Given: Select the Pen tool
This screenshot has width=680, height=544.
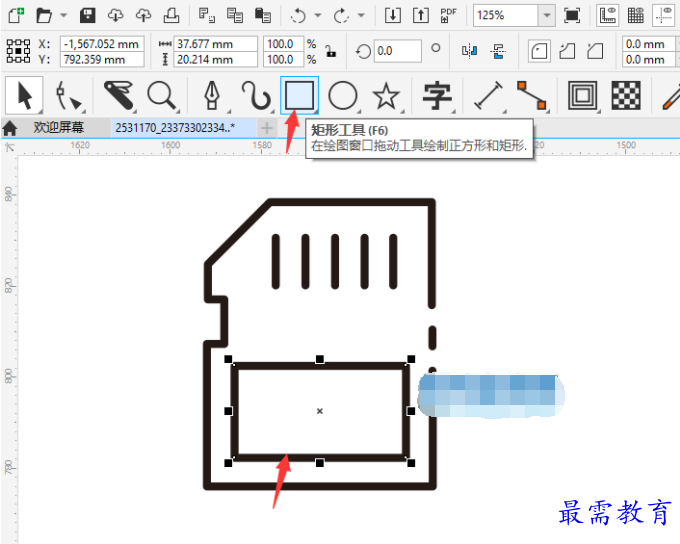Looking at the screenshot, I should [212, 95].
